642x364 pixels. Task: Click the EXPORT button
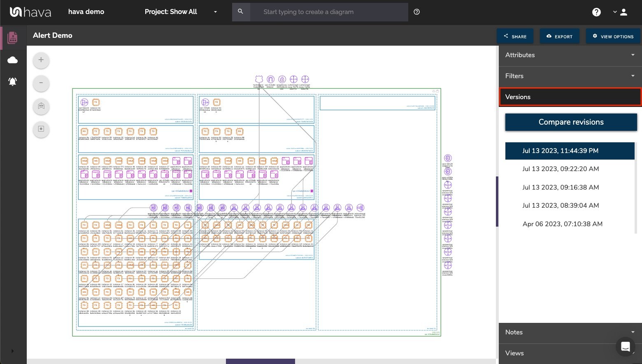pyautogui.click(x=559, y=36)
